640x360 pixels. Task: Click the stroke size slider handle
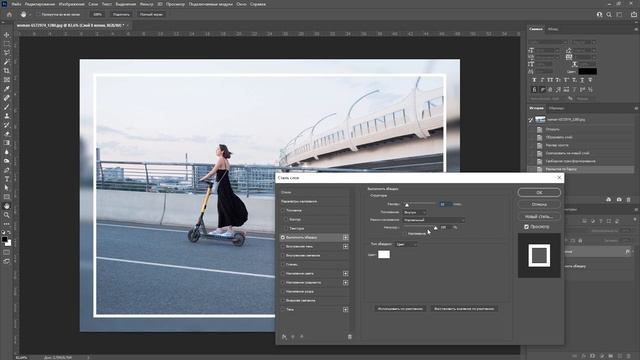coord(407,205)
